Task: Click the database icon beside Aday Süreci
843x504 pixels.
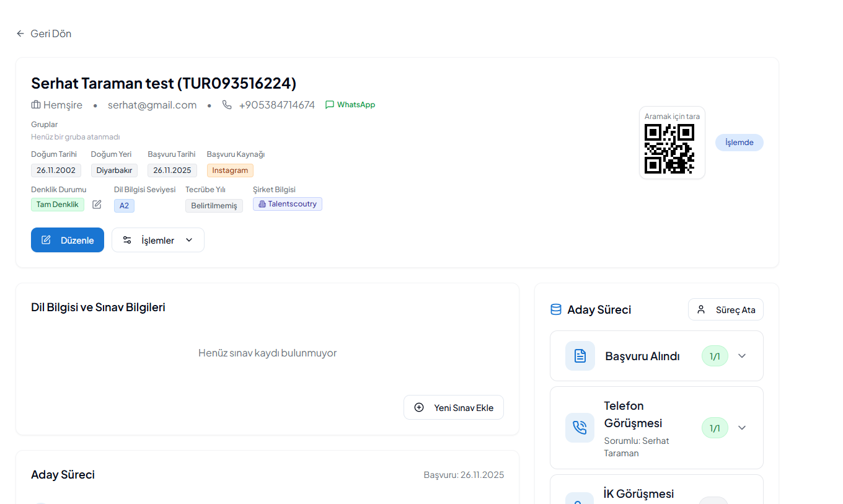Action: coord(556,309)
